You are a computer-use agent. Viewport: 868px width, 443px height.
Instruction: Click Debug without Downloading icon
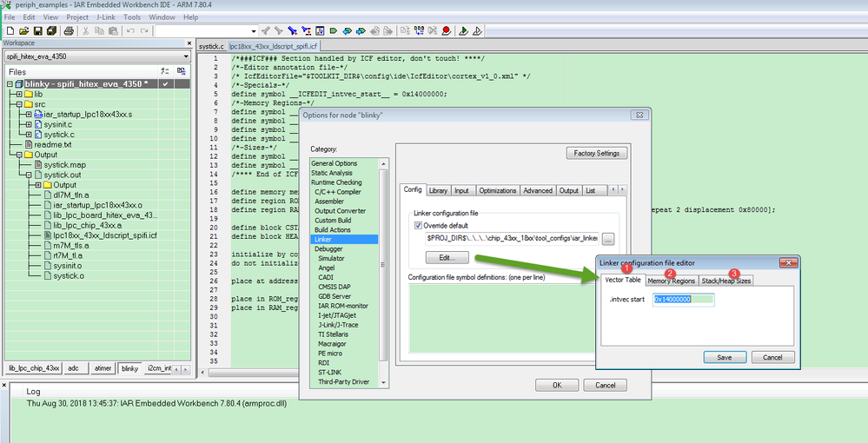click(477, 31)
